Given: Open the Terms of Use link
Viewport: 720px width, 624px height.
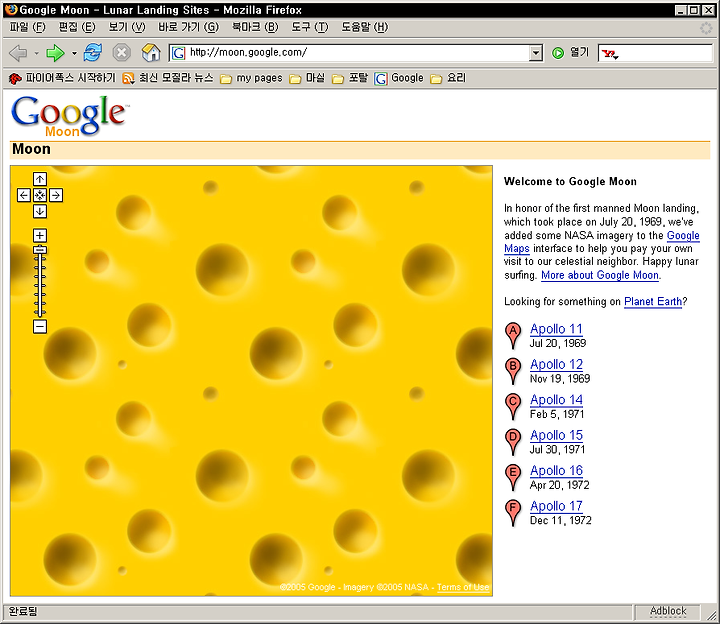Looking at the screenshot, I should 463,587.
